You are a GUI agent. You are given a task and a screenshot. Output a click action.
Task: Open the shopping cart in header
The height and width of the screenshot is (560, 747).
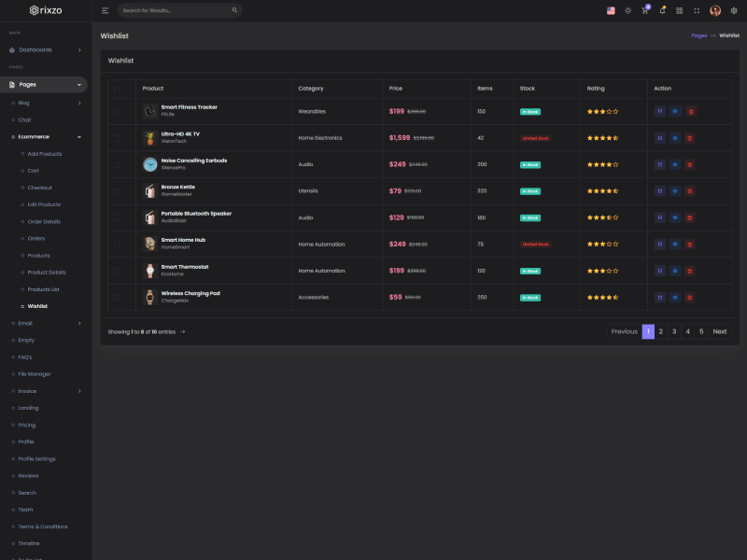[644, 10]
